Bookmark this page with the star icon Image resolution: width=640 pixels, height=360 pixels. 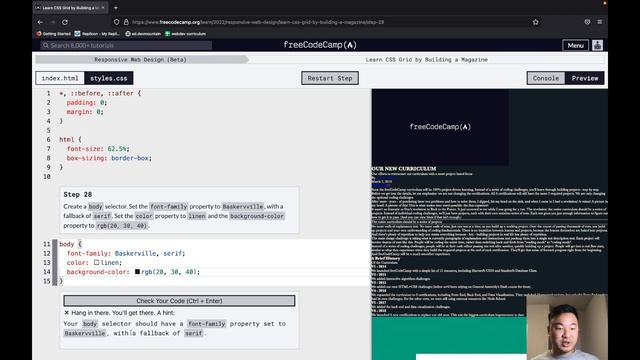pos(536,22)
